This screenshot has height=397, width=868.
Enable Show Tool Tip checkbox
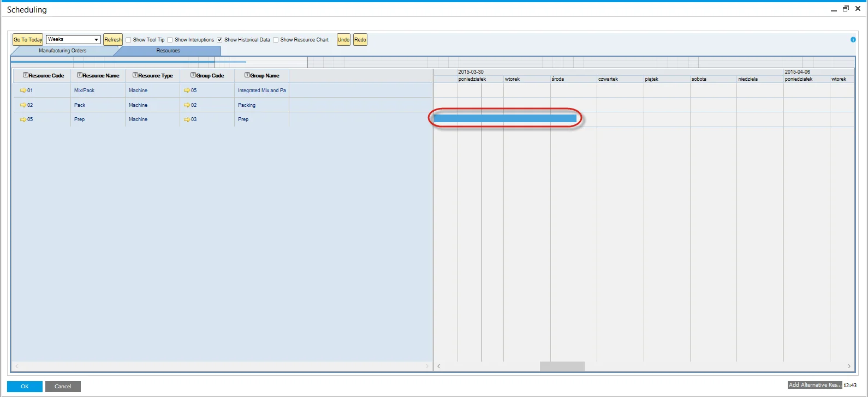pos(129,40)
